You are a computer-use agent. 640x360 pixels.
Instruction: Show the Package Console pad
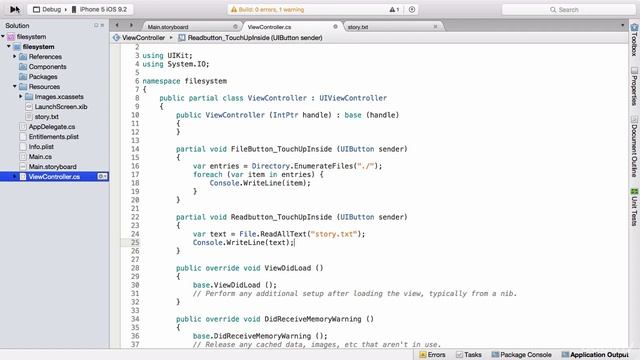click(x=521, y=355)
